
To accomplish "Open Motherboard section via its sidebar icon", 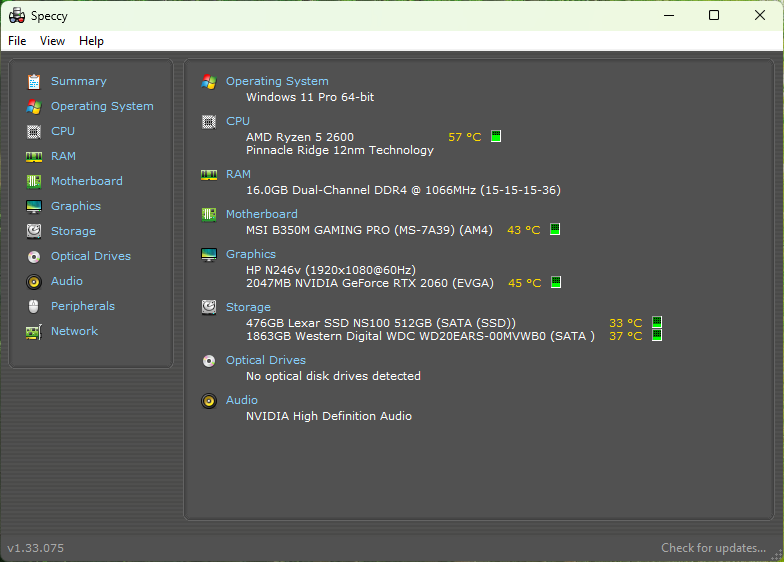I will 34,181.
